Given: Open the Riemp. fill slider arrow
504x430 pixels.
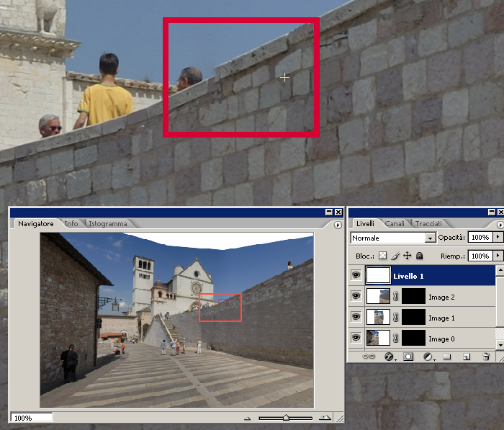Looking at the screenshot, I should (498, 256).
